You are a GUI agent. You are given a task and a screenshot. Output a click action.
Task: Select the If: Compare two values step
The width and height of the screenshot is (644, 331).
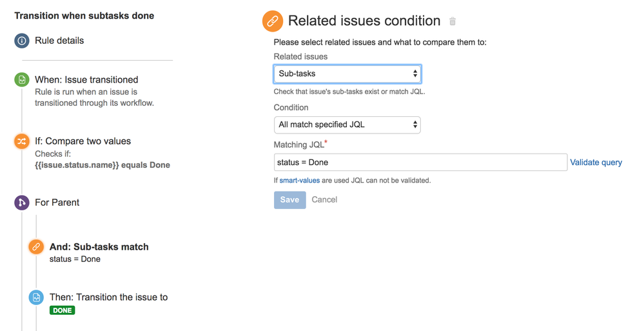83,141
